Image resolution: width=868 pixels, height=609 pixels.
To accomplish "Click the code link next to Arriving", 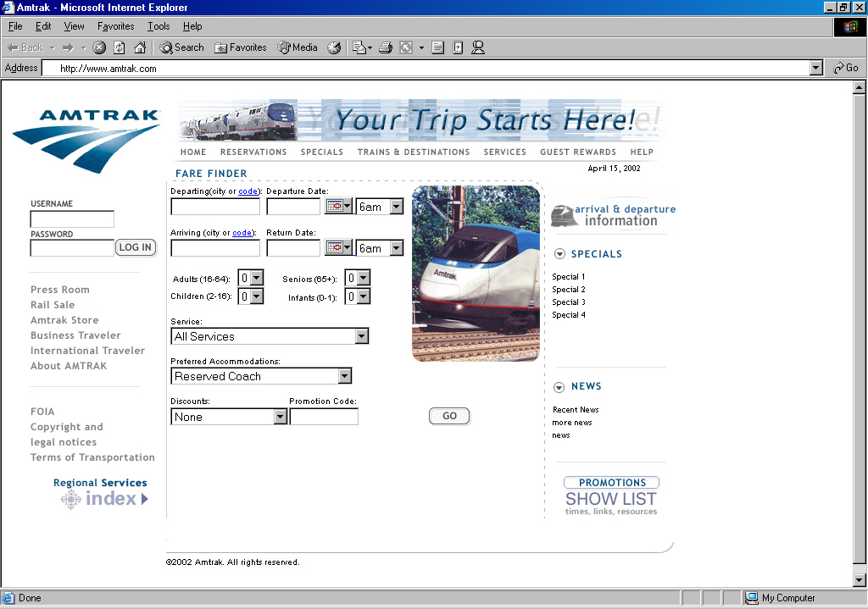I will click(242, 233).
